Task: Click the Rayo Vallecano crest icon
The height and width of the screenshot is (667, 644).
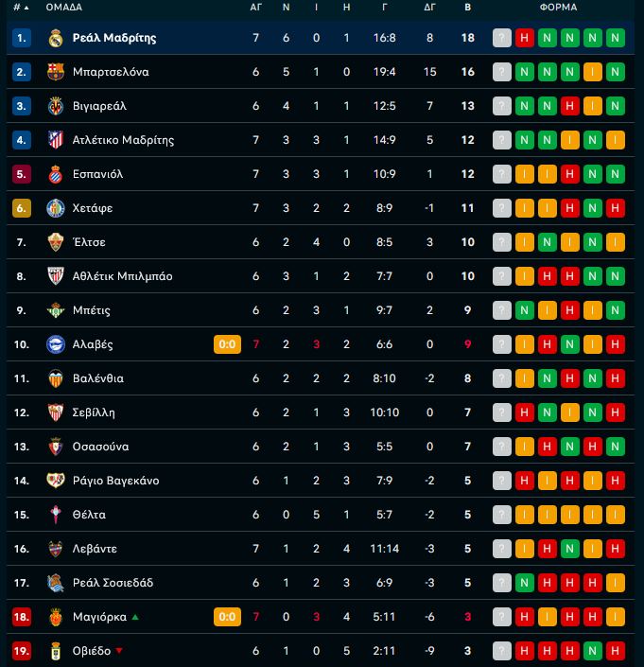Action: tap(56, 481)
